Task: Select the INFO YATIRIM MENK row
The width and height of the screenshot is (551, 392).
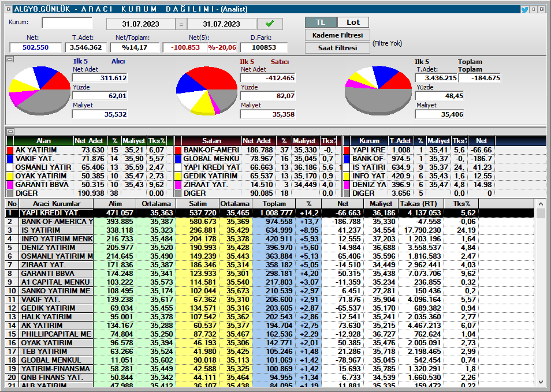Action: click(x=270, y=239)
